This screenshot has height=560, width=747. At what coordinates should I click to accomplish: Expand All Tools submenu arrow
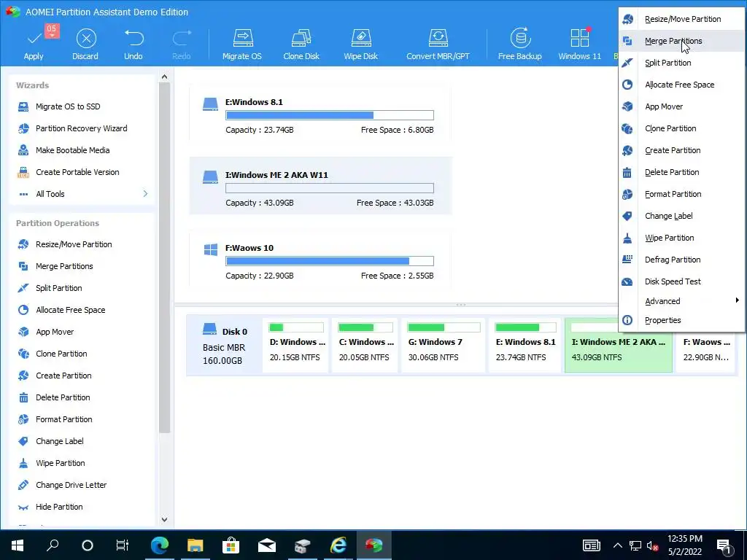tap(145, 194)
